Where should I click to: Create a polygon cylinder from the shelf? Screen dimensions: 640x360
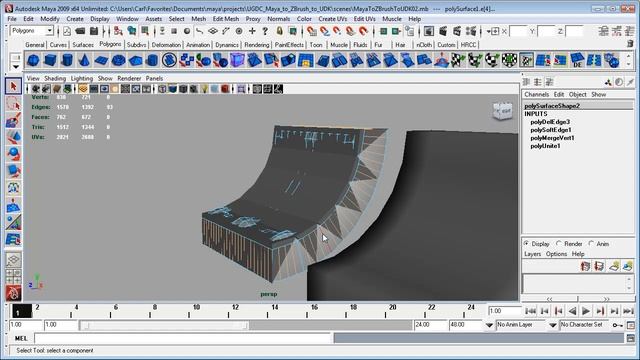(67, 60)
